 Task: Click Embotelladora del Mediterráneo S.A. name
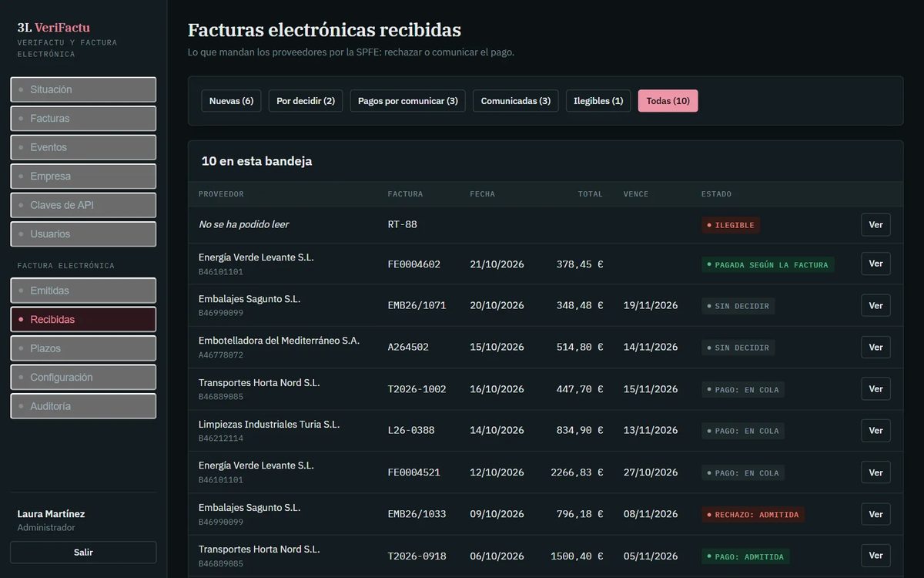[279, 341]
